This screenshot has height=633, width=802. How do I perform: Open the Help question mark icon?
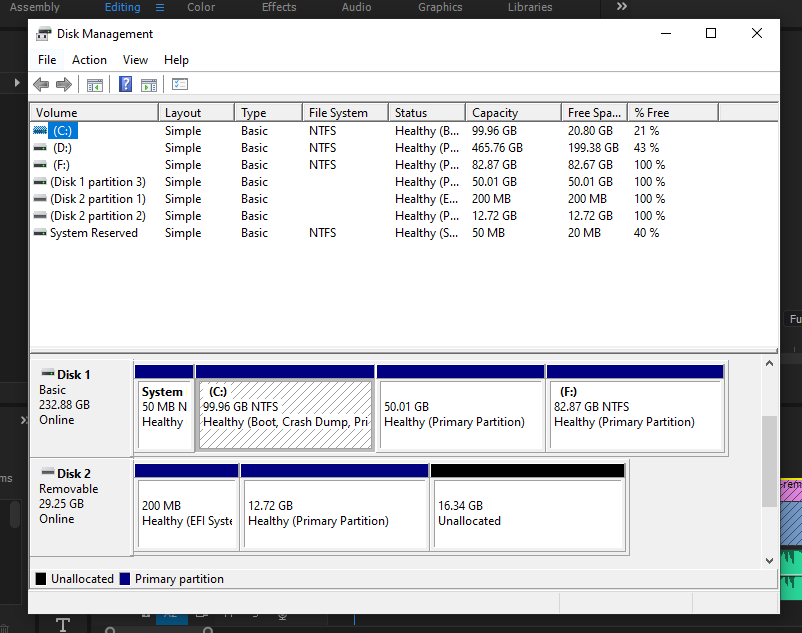click(x=125, y=84)
